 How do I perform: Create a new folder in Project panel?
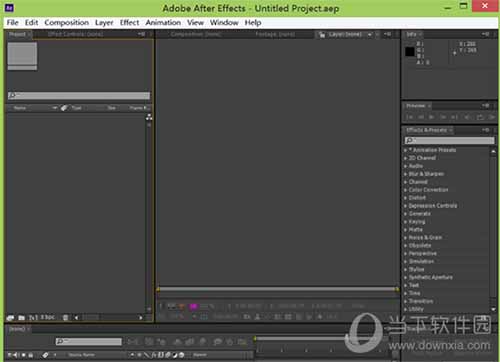pos(21,318)
